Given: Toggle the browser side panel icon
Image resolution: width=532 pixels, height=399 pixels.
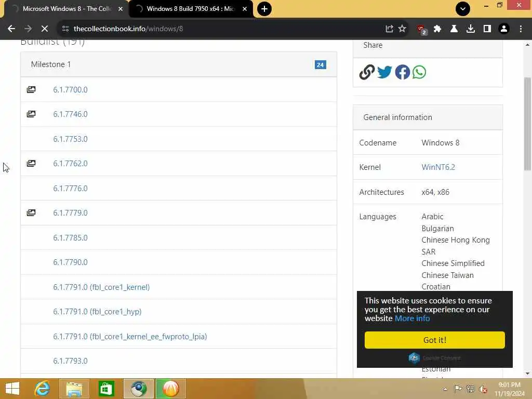Looking at the screenshot, I should coord(487,29).
